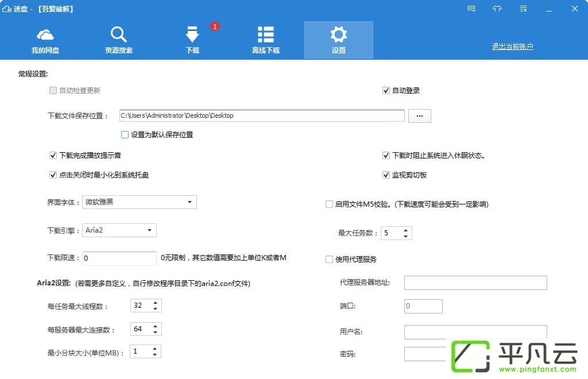Select the 设置 gear tab

339,40
